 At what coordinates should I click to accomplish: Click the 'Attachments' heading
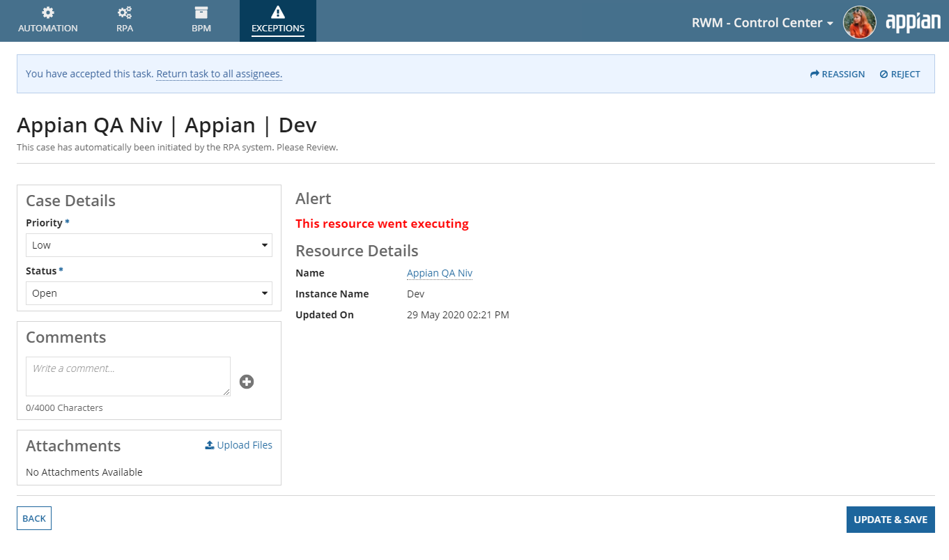click(73, 446)
